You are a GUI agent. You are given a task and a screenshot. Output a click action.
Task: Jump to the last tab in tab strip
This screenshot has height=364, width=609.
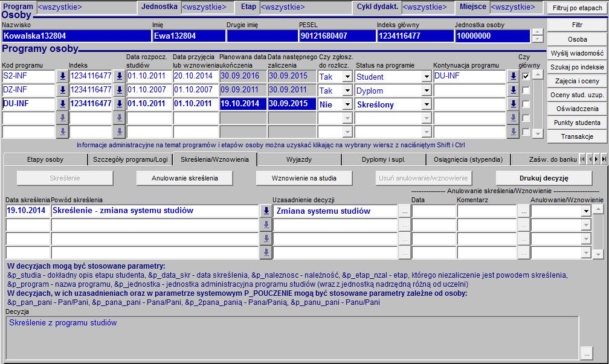(x=604, y=159)
